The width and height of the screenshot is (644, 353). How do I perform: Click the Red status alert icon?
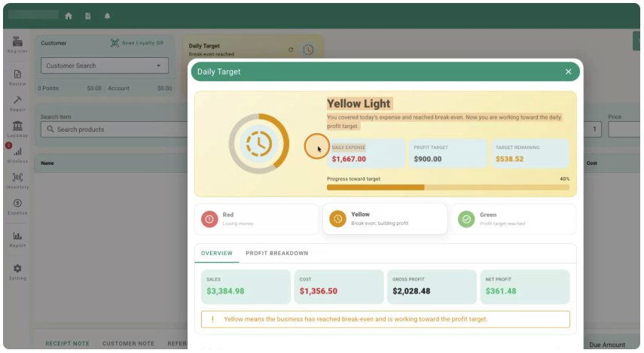209,219
